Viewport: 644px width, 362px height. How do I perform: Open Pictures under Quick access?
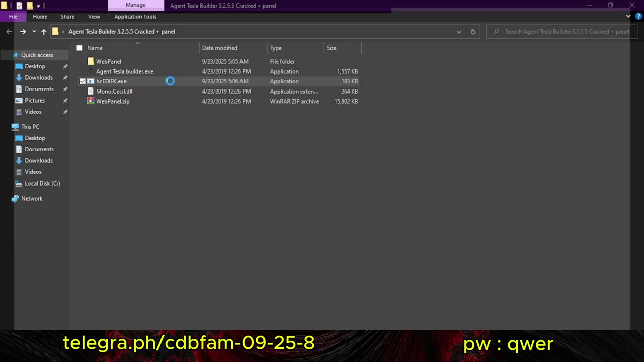point(35,100)
